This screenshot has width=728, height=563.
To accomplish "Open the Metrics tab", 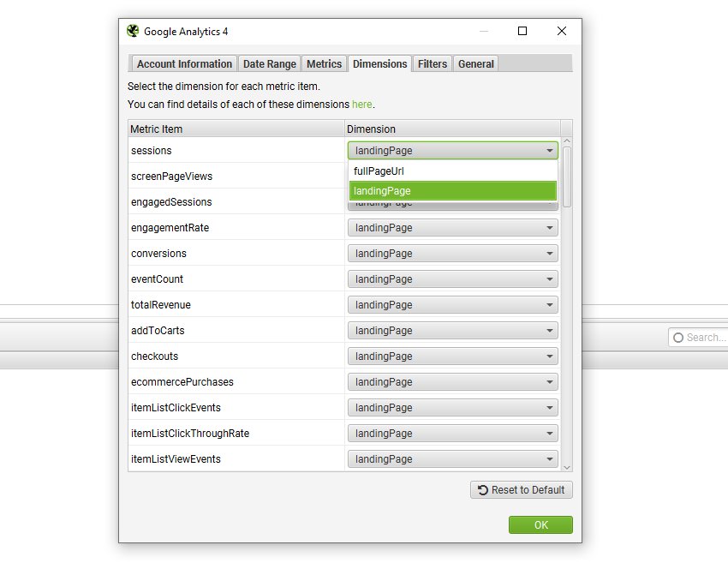I will (x=324, y=63).
